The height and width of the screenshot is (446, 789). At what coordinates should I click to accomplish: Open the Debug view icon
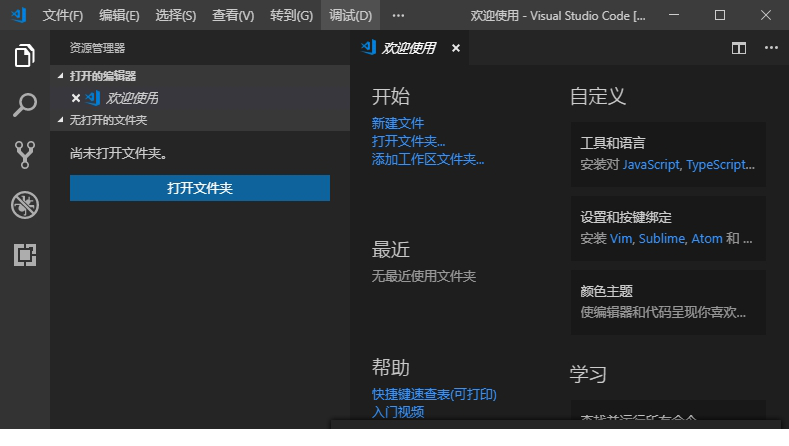(25, 205)
